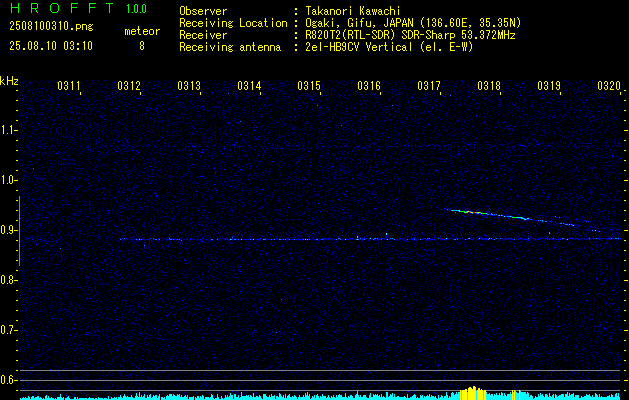
Task: Click the 0.7 kHz axis label
Action: coord(7,330)
